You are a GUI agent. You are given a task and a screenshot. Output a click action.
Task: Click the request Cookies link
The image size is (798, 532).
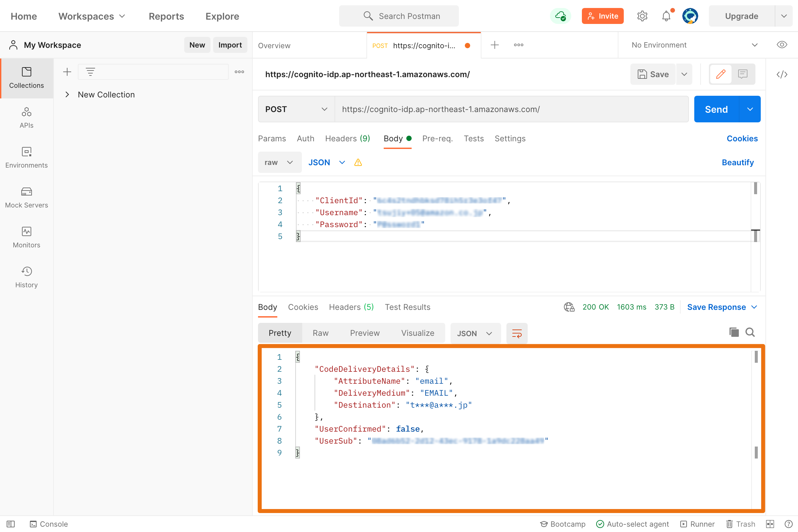[742, 138]
